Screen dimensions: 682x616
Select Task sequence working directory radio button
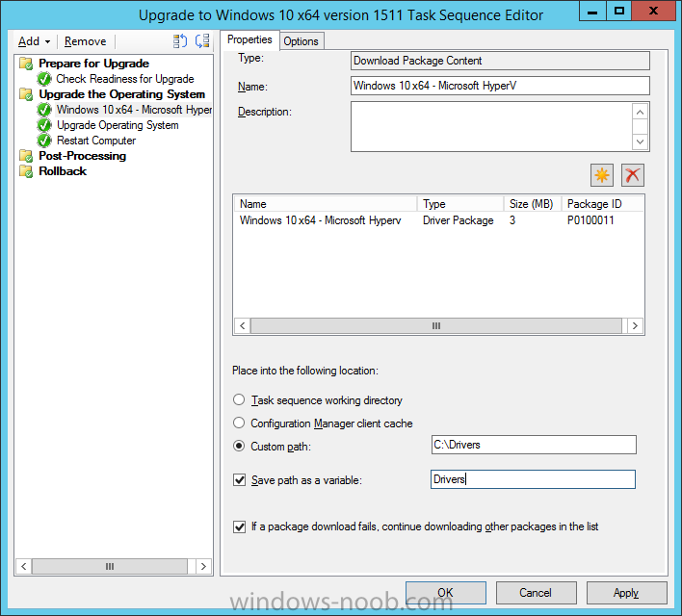click(x=239, y=399)
